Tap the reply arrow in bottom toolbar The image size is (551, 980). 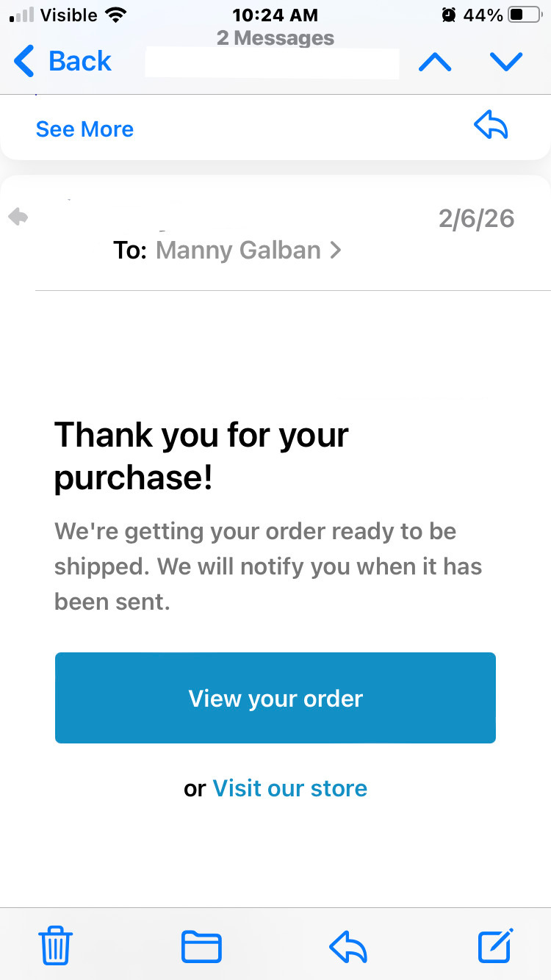[x=348, y=945]
